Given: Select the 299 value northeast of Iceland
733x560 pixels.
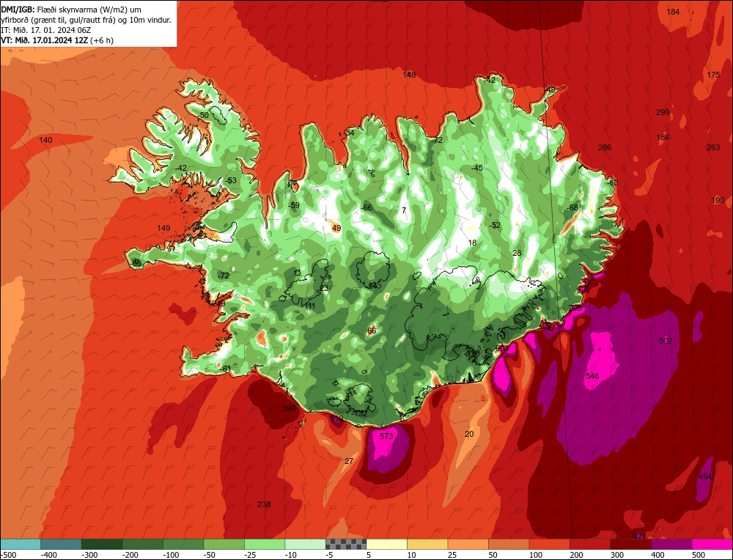Looking at the screenshot, I should tap(663, 112).
